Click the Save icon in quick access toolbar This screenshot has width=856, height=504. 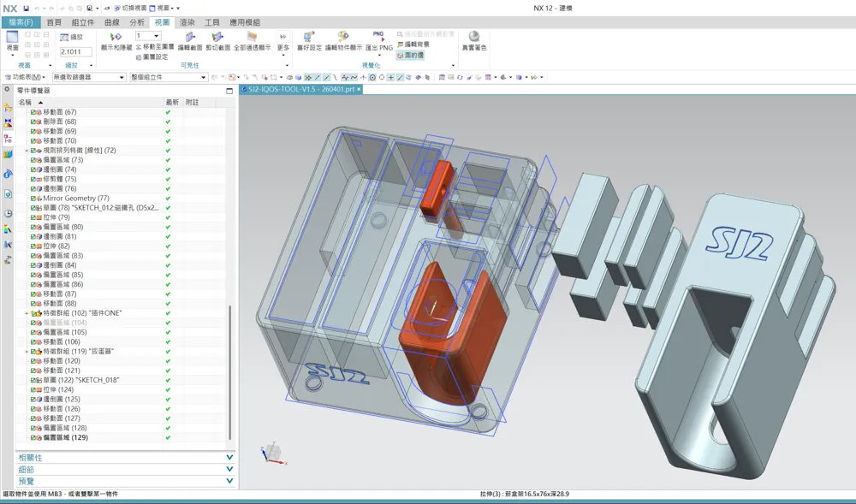[x=27, y=9]
